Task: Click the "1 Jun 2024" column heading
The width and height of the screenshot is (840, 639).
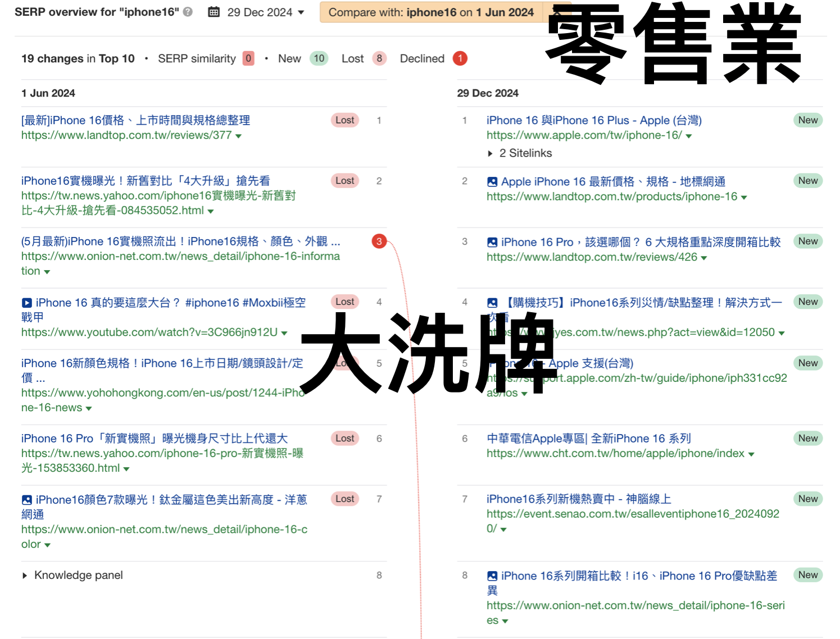Action: (x=48, y=93)
